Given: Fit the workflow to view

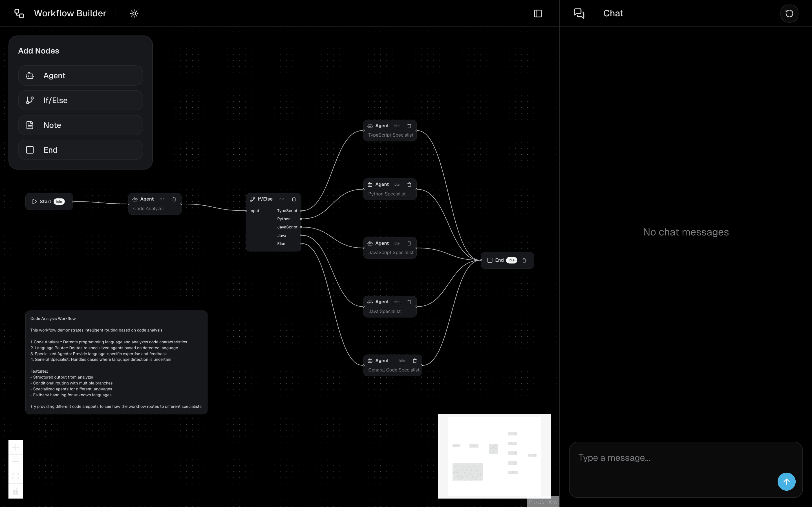Looking at the screenshot, I should pos(16,476).
